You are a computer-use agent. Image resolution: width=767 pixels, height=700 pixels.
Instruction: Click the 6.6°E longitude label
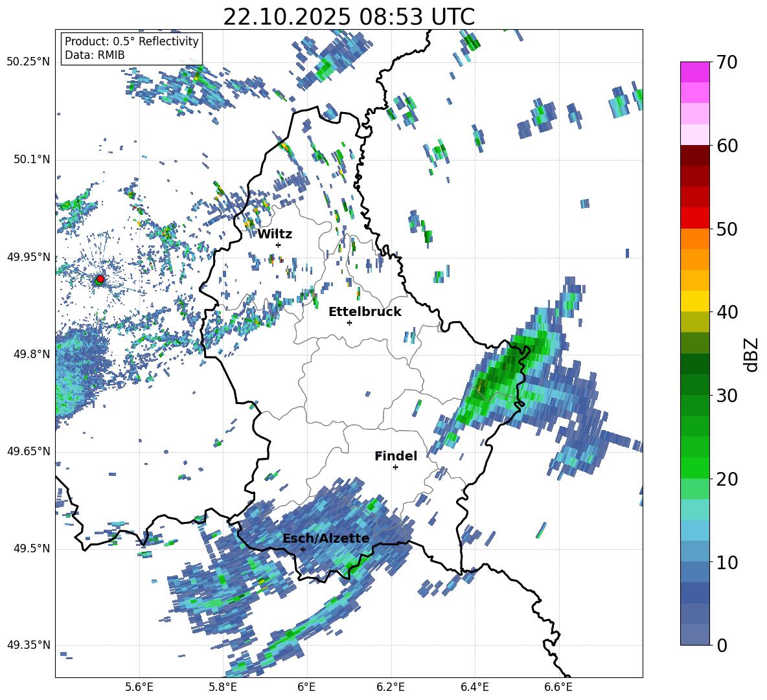[558, 687]
